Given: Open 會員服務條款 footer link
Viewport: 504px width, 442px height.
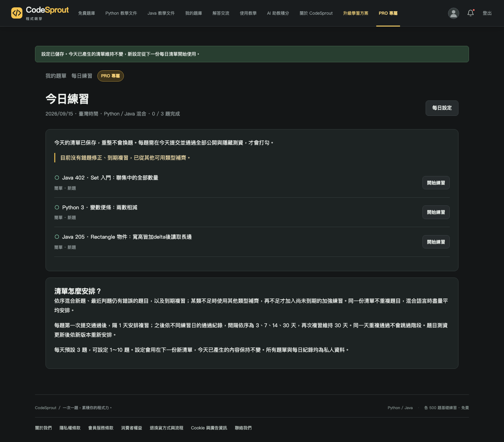Looking at the screenshot, I should pos(101,428).
